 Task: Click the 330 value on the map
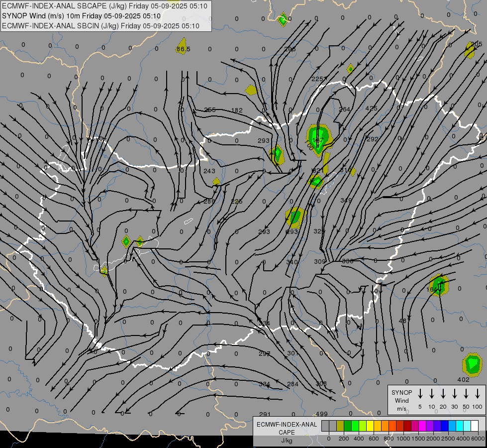[348, 261]
